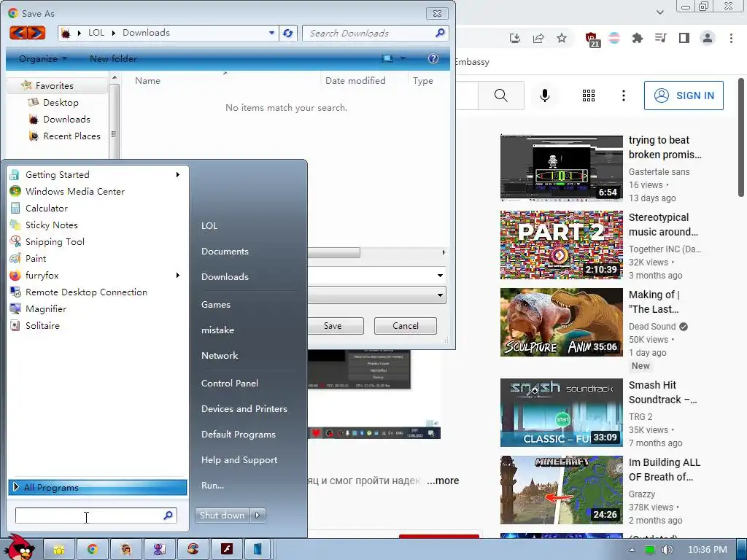This screenshot has height=560, width=747.
Task: Expand the furryfox submenu arrow
Action: click(x=178, y=275)
